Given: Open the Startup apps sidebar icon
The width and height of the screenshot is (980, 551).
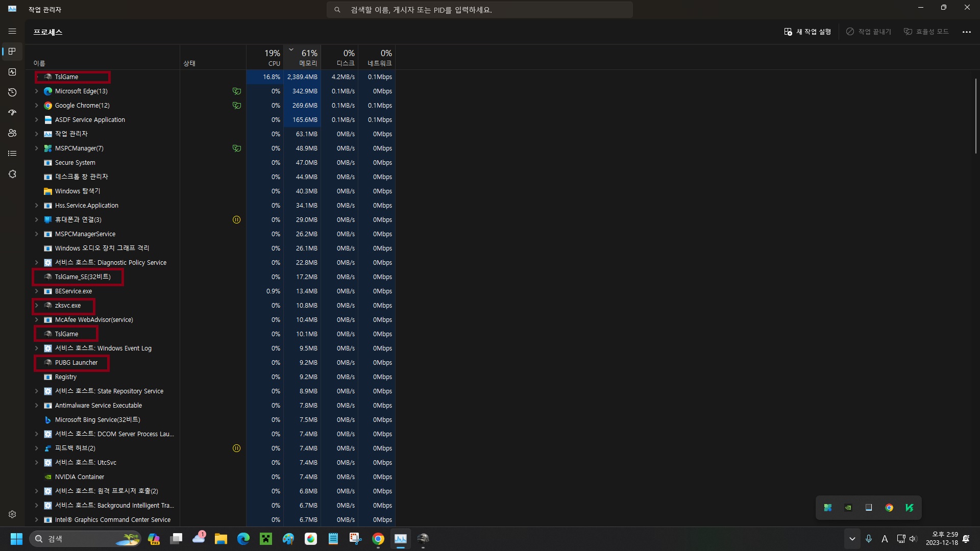Looking at the screenshot, I should 12,112.
